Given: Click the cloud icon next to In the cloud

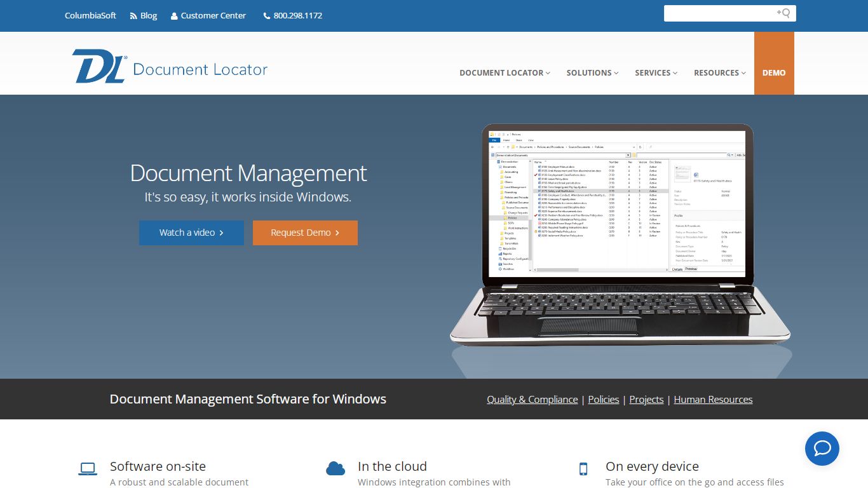Looking at the screenshot, I should [x=336, y=468].
